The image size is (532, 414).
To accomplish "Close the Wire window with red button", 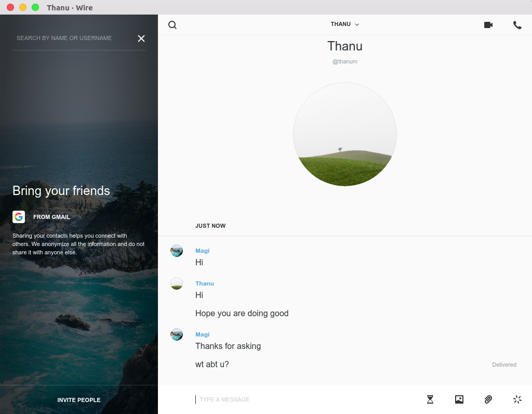I will point(10,7).
